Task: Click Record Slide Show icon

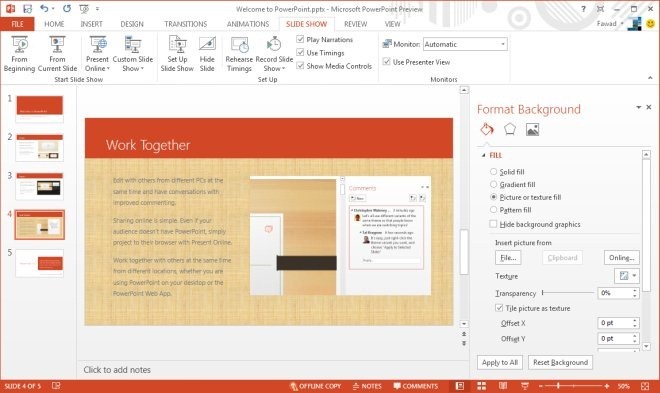Action: coord(274,44)
